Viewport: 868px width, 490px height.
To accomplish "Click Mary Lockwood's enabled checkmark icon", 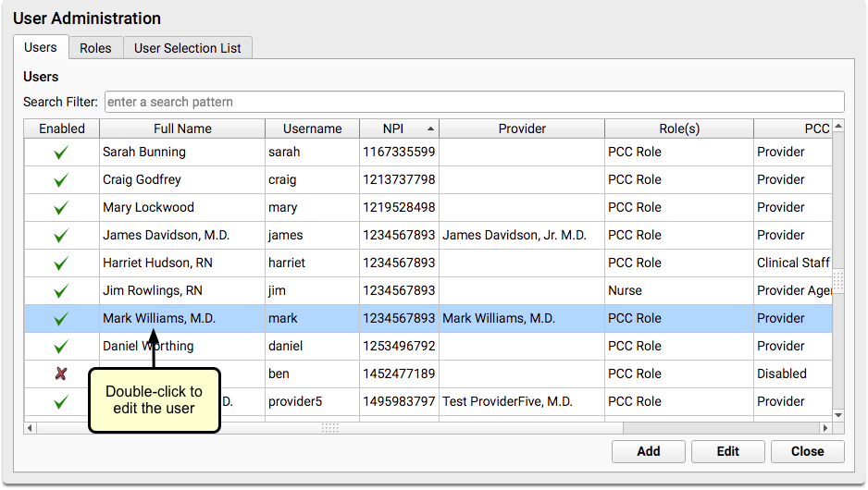I will 61,207.
